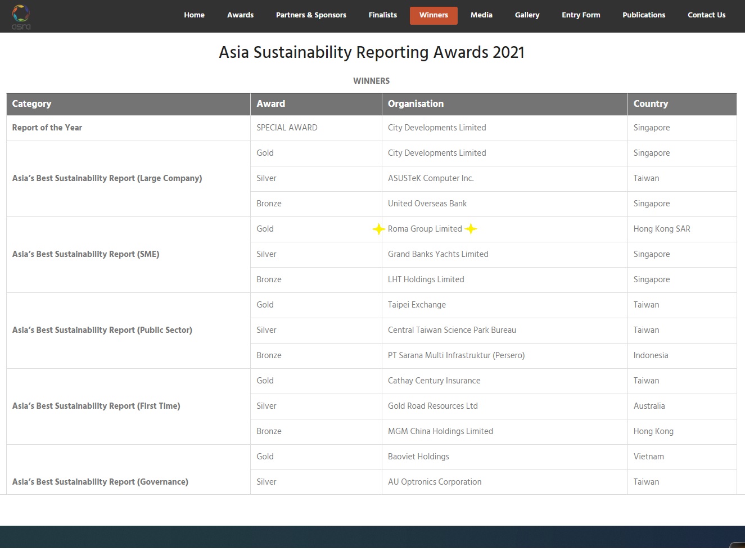Click 'Central Taiwan Science Park Bureau' cell
The image size is (745, 560).
504,331
